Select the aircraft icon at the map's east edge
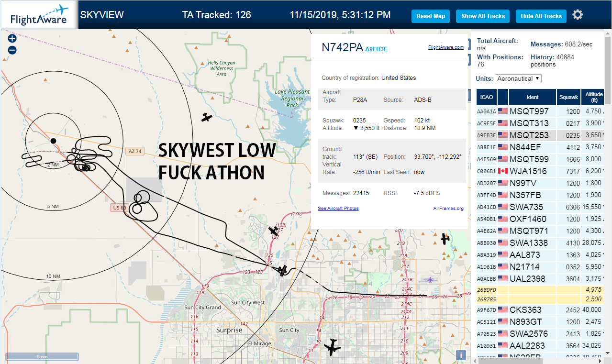Viewport: 612px width, 364px height. pyautogui.click(x=445, y=238)
